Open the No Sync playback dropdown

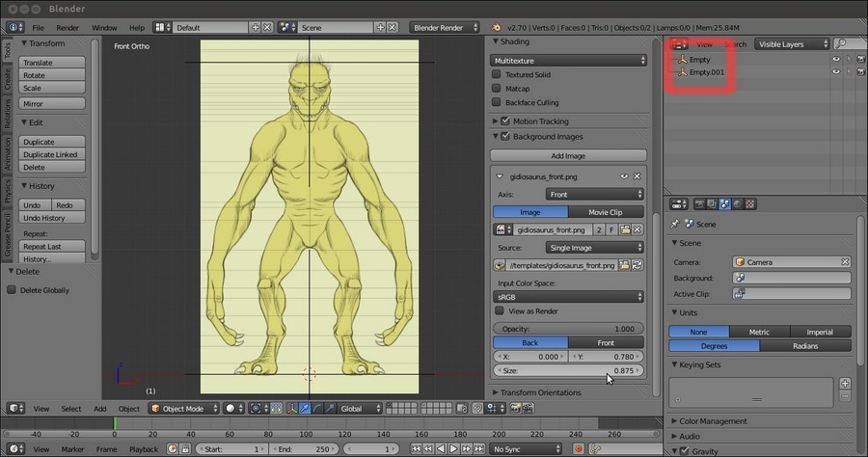tap(526, 448)
